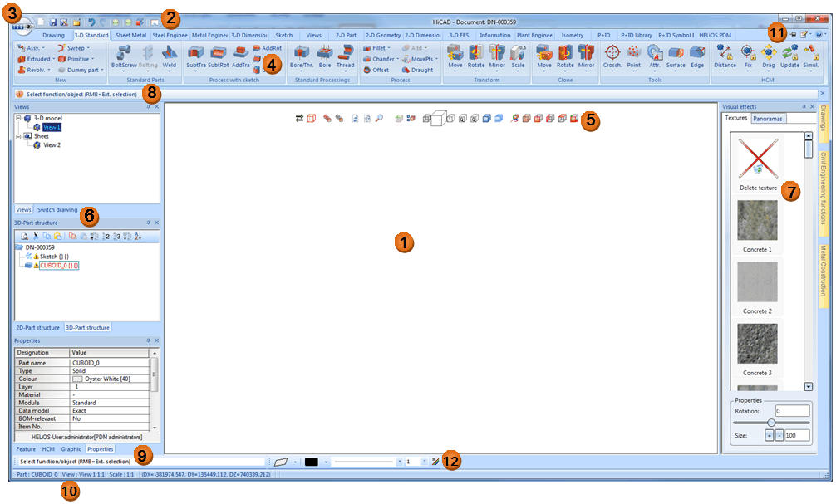Select Rotate in Transform group

pyautogui.click(x=475, y=56)
